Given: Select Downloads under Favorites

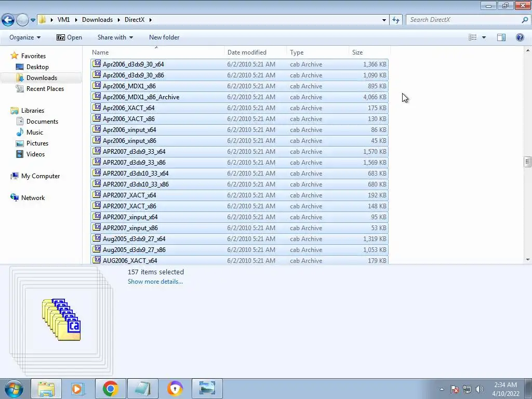Looking at the screenshot, I should (x=42, y=78).
